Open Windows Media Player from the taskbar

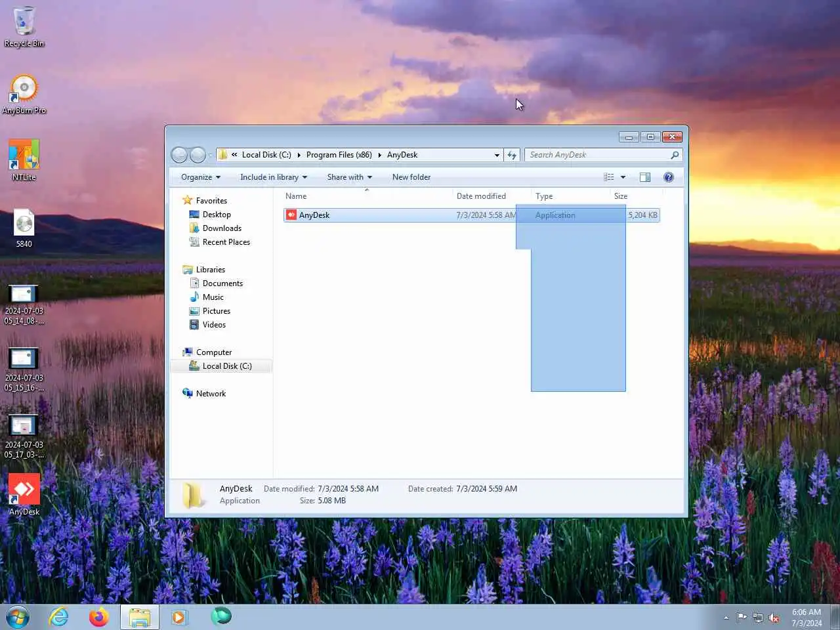(x=179, y=617)
